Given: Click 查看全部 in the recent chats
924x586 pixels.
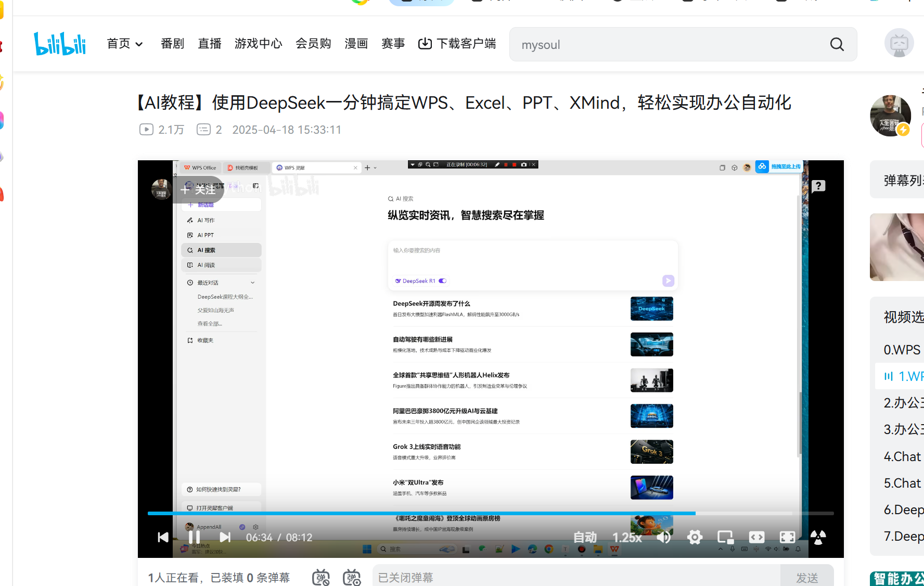Looking at the screenshot, I should click(x=210, y=324).
